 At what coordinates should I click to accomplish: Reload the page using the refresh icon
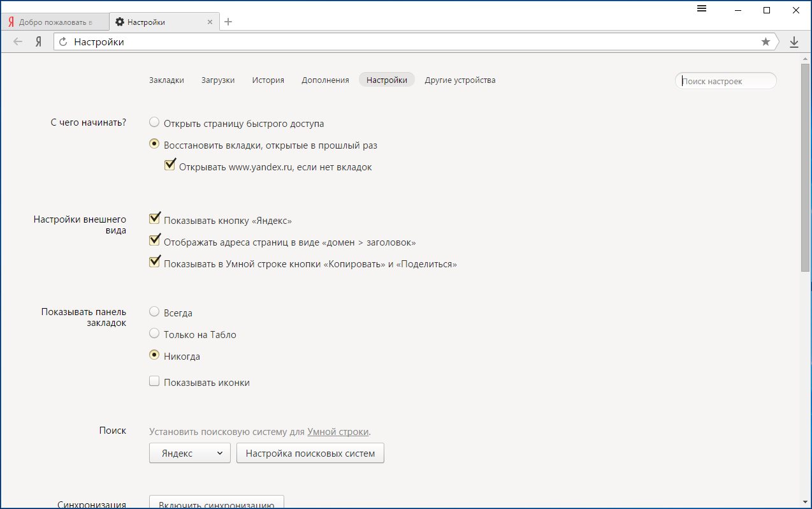point(63,42)
